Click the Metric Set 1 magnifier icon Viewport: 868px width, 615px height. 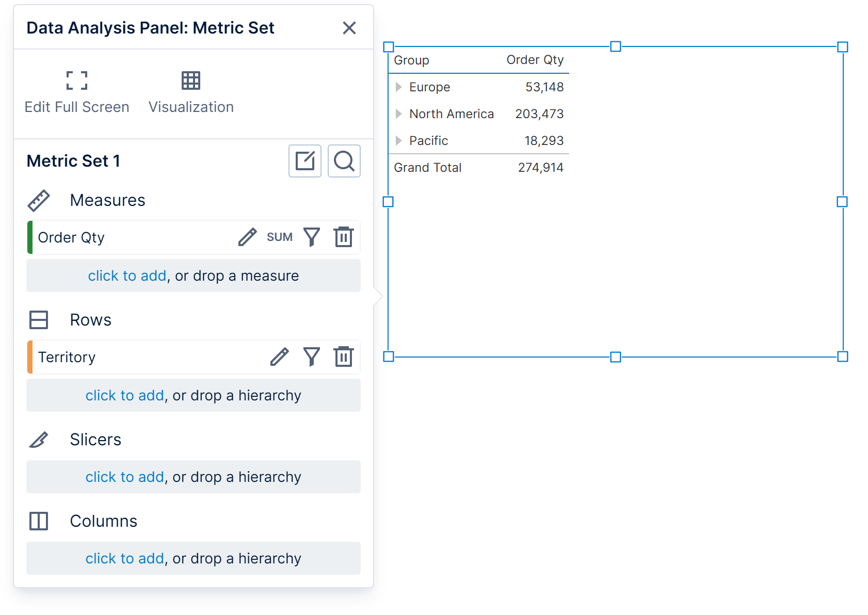pos(344,161)
